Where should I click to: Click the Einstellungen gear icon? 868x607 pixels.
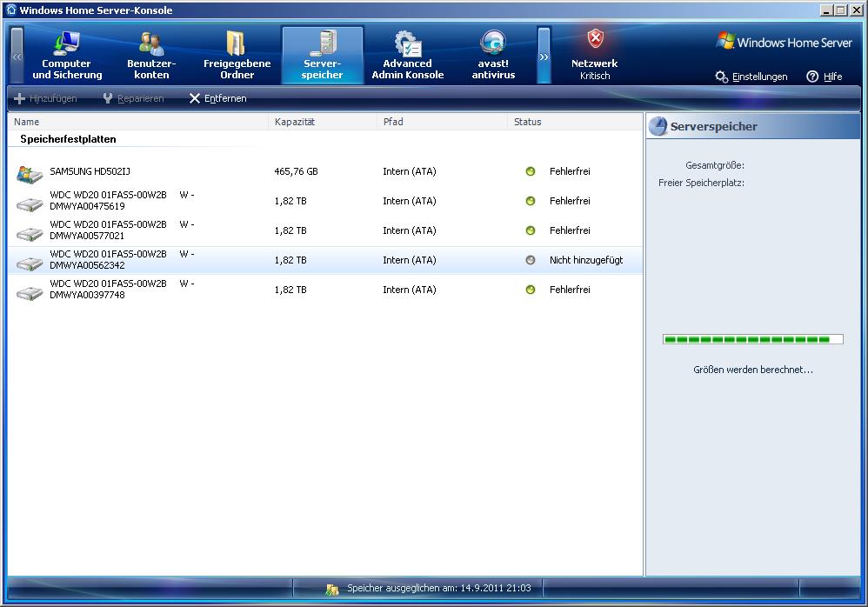[x=721, y=77]
